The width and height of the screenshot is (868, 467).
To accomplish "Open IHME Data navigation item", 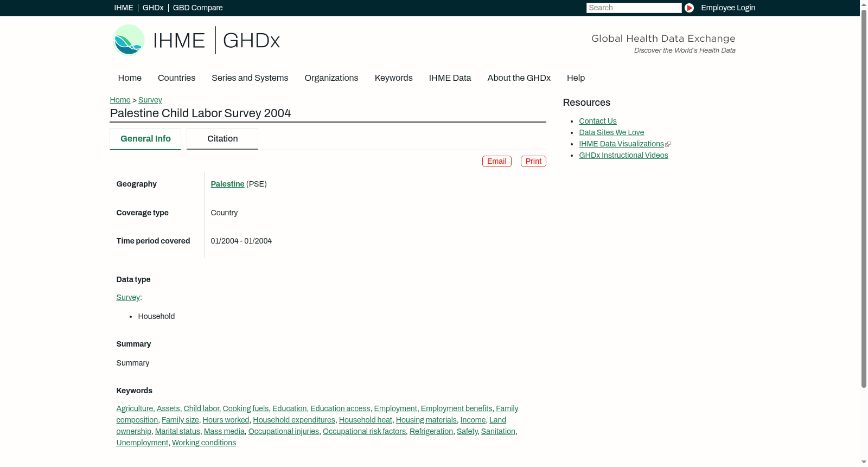I will [450, 78].
